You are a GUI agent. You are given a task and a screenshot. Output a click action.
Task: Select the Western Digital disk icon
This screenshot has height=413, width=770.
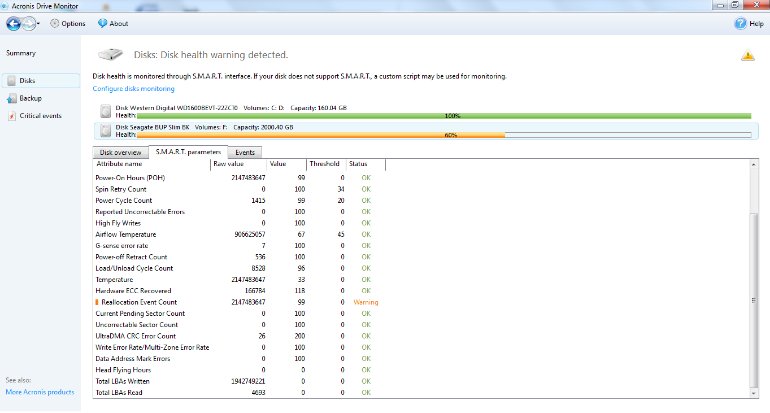pyautogui.click(x=105, y=111)
